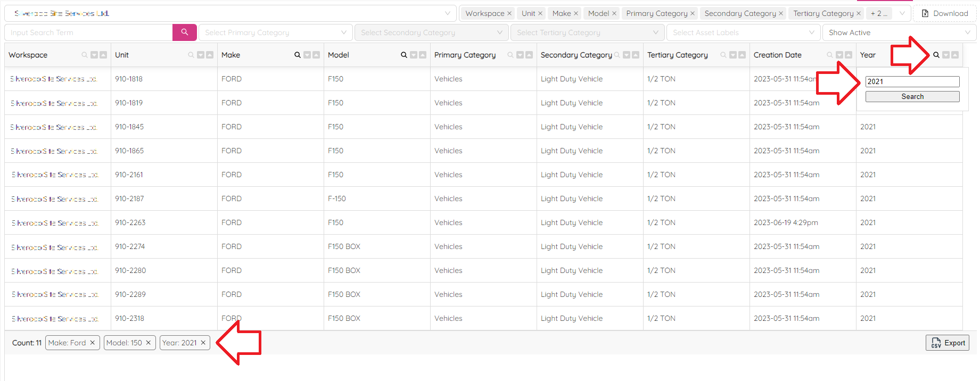Open Select Asset Labels dropdown

tap(744, 32)
